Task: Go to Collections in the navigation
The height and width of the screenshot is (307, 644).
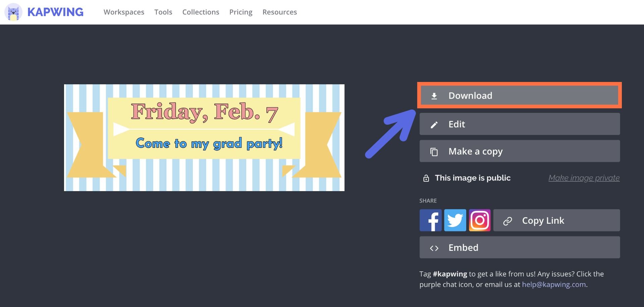Action: (201, 12)
